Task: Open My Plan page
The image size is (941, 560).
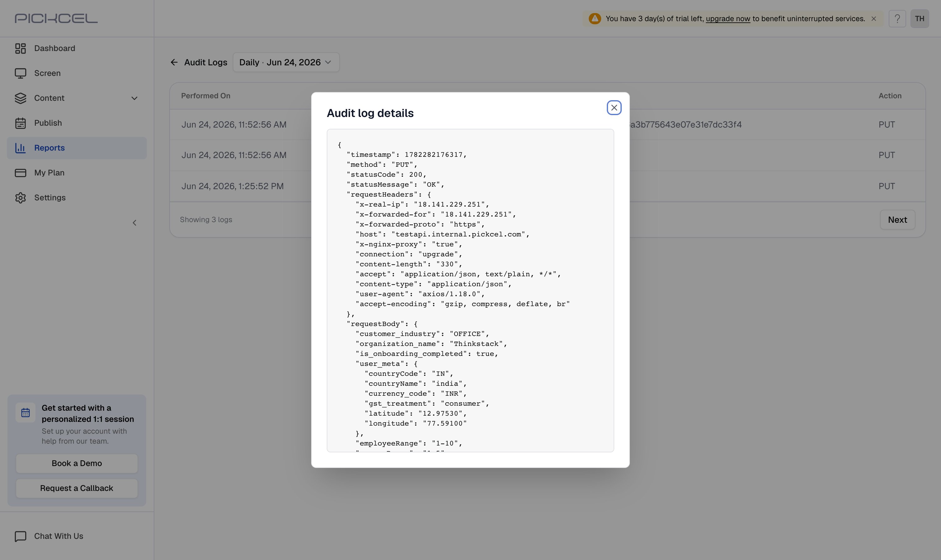Action: coord(77,173)
